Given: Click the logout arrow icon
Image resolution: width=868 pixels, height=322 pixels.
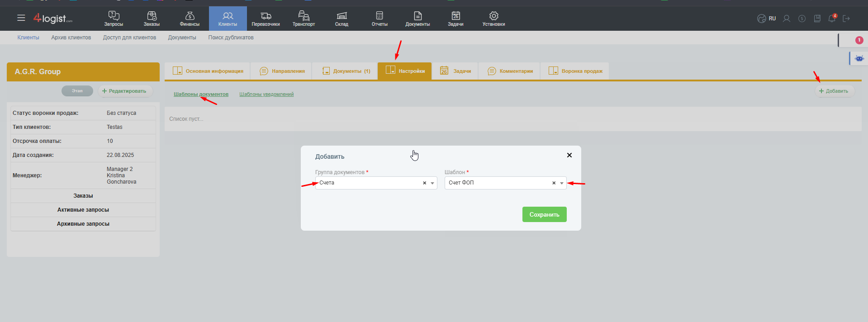Looking at the screenshot, I should (x=846, y=19).
